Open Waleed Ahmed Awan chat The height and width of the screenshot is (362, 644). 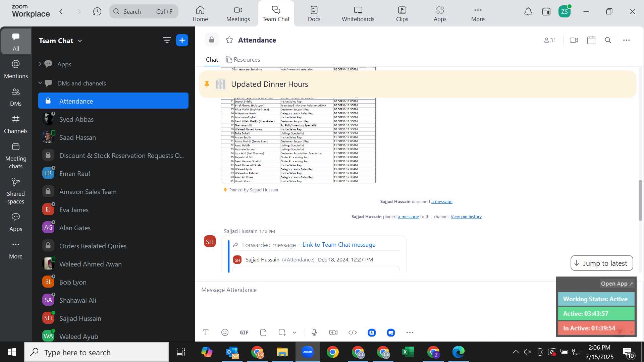coord(113,264)
